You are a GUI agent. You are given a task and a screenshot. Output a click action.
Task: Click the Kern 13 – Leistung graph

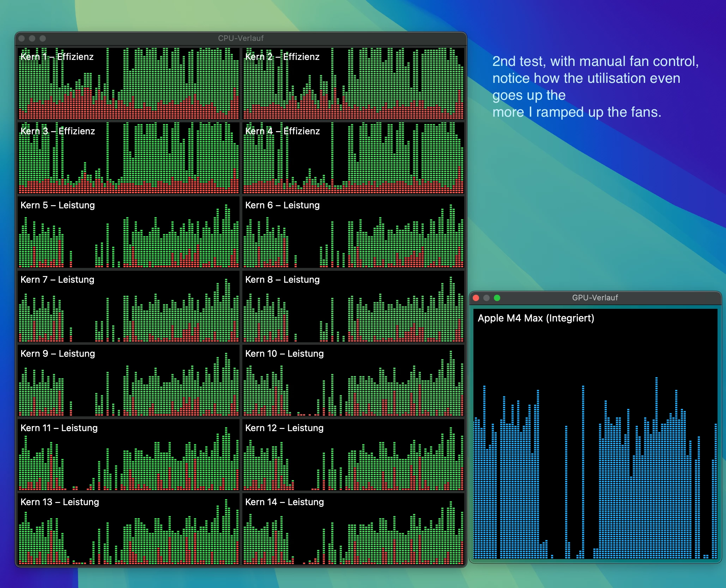click(x=128, y=529)
